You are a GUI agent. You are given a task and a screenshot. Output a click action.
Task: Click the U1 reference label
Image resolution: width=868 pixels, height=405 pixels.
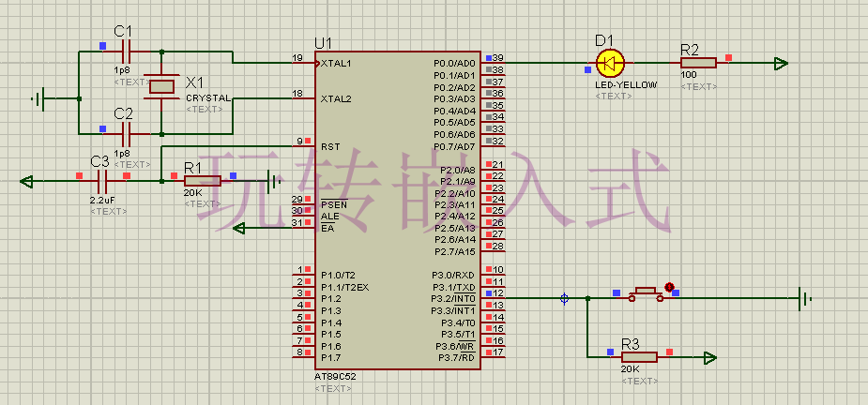[324, 43]
